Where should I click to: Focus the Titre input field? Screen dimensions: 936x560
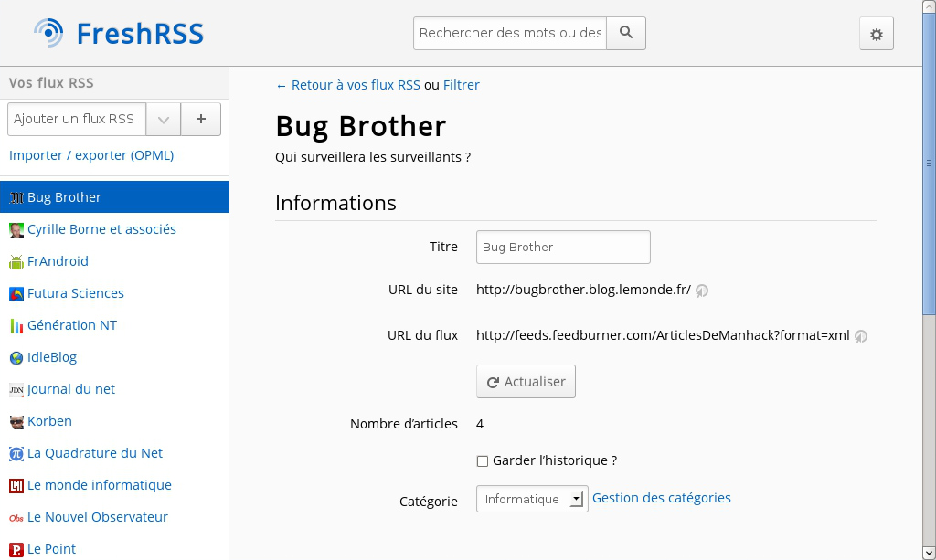tap(563, 247)
